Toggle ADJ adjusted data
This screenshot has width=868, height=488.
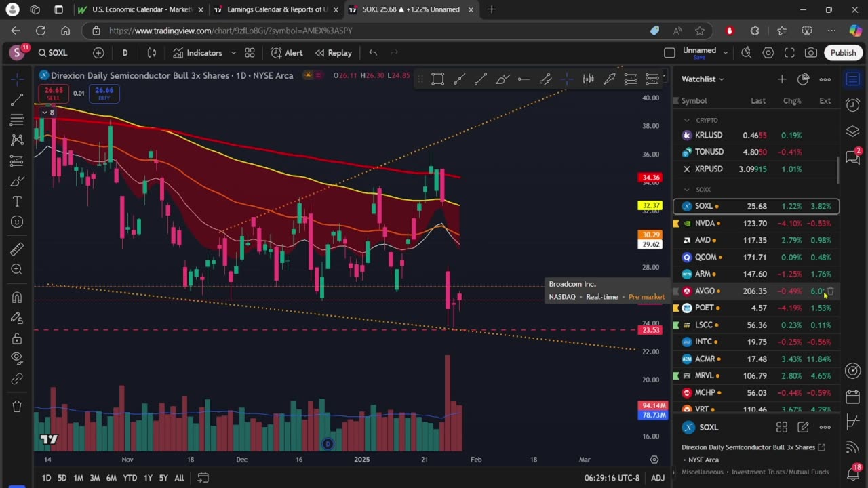(658, 478)
